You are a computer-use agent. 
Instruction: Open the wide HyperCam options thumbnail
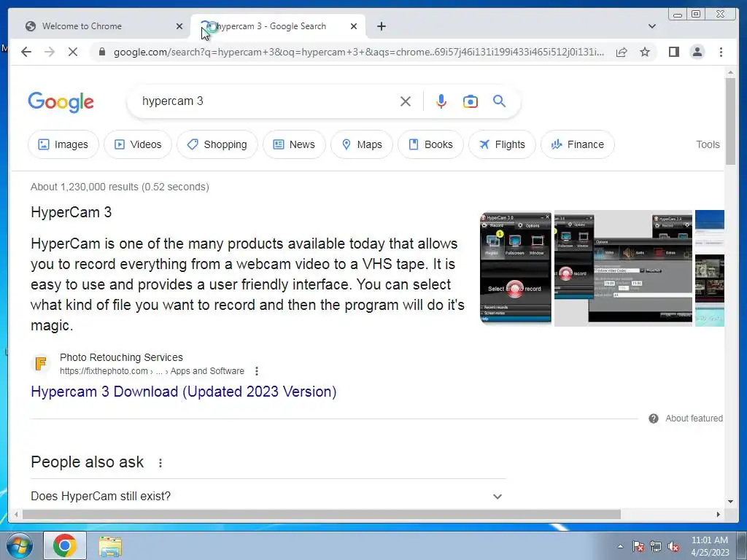click(x=623, y=268)
